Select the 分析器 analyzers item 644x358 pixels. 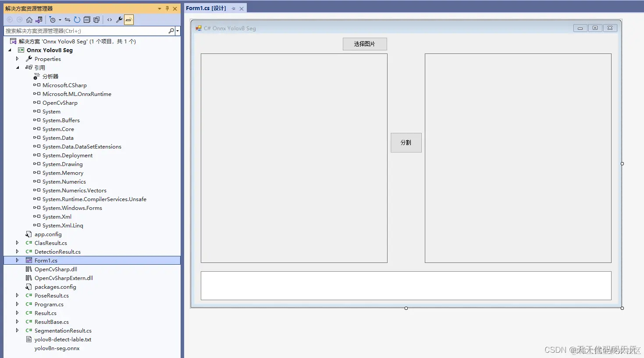(50, 76)
